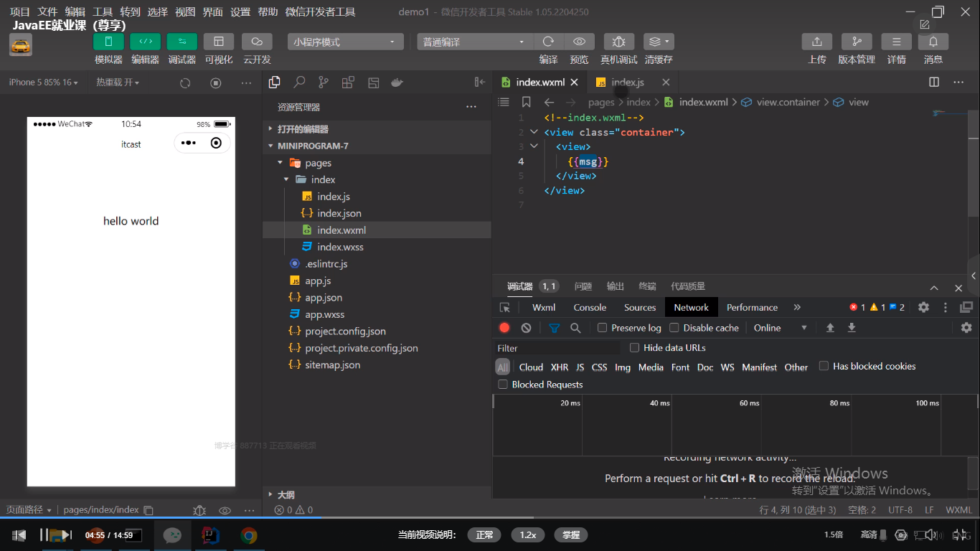Open the 详情 details panel

[896, 42]
